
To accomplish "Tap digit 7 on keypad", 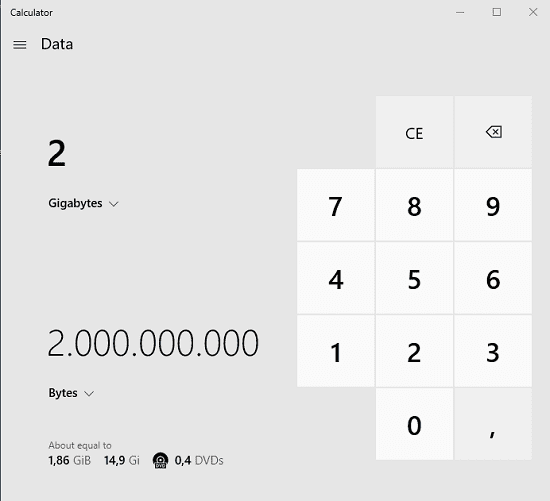I will coord(335,205).
